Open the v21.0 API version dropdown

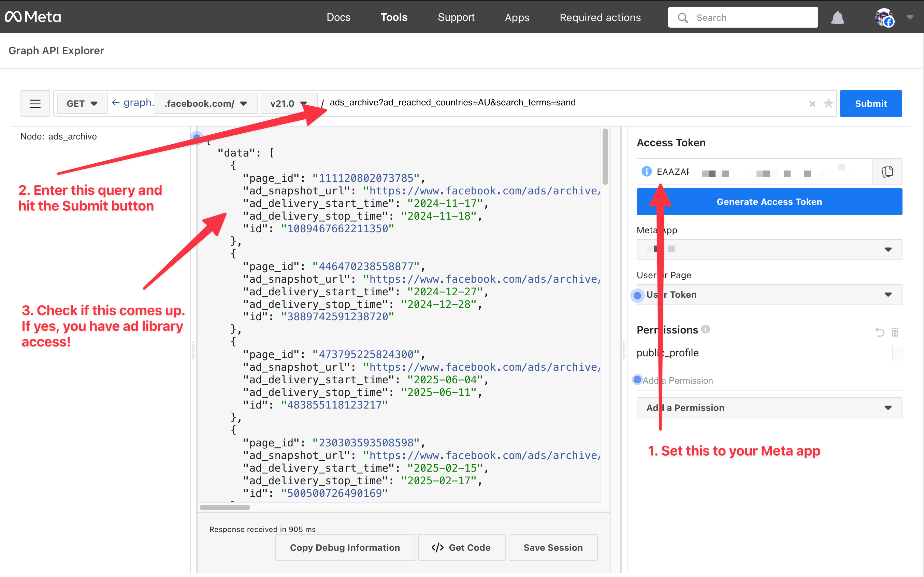289,103
